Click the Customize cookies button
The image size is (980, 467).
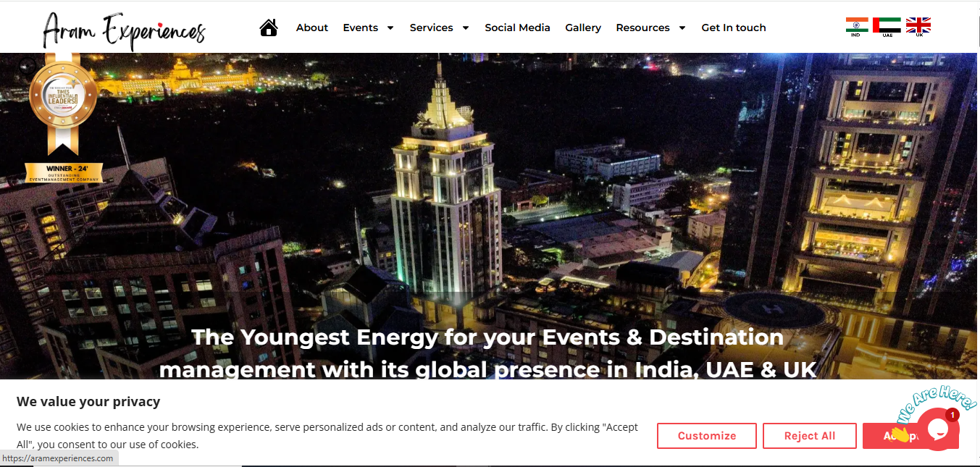706,436
